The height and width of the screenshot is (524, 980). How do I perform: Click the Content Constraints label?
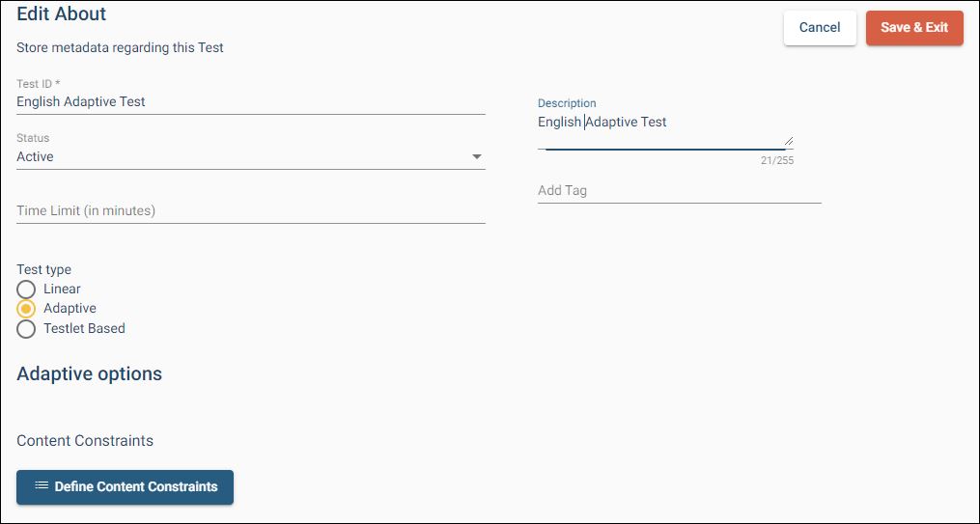point(85,440)
